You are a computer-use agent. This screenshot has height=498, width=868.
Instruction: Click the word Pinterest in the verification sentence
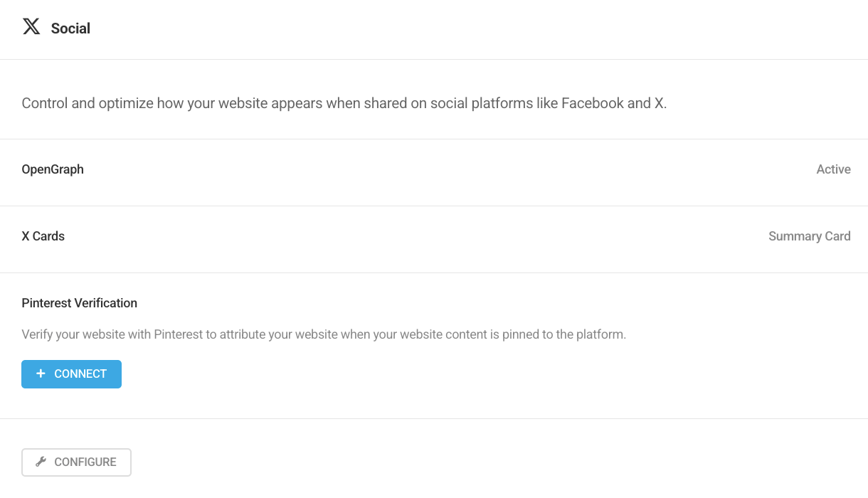coord(178,334)
